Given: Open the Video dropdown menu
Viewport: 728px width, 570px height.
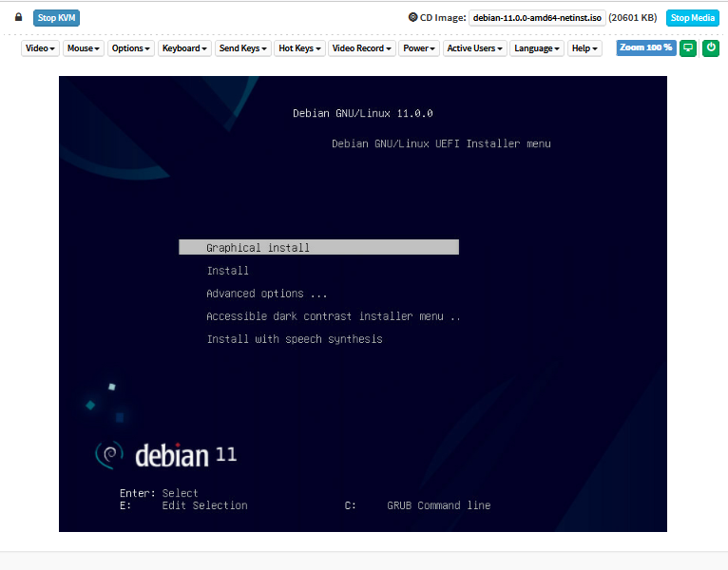Looking at the screenshot, I should [41, 48].
